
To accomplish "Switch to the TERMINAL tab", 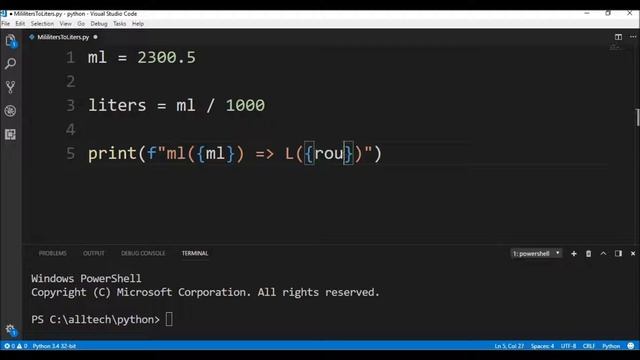I will pos(195,253).
